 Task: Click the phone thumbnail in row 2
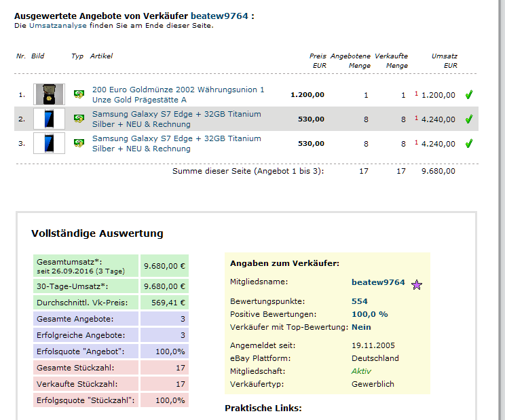pos(49,119)
